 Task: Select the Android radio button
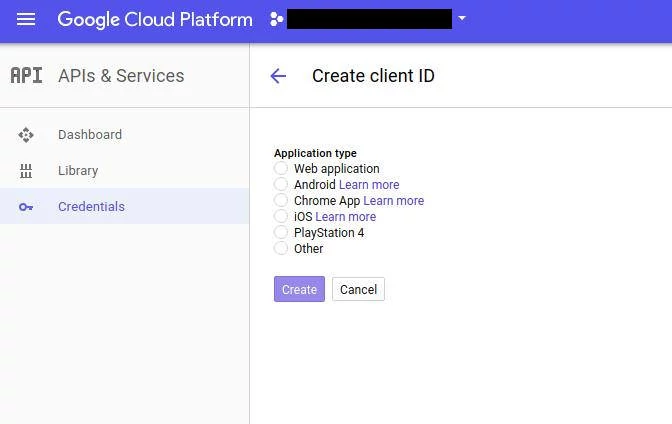(281, 184)
